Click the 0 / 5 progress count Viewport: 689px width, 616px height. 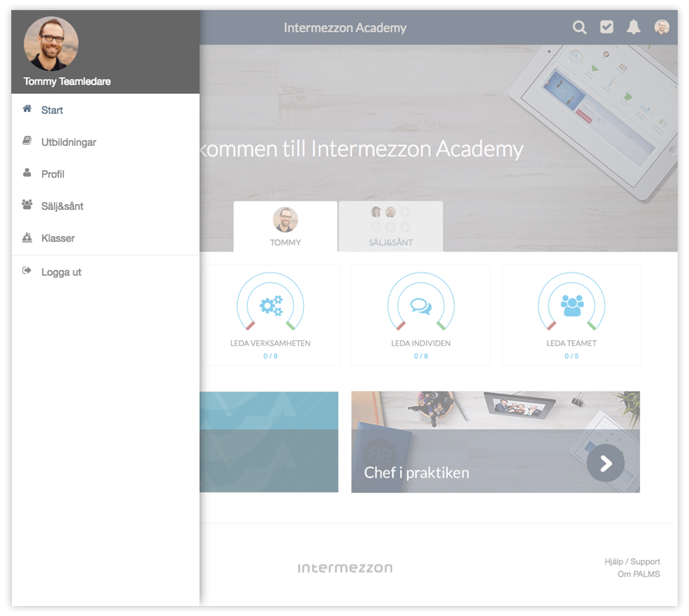[572, 356]
